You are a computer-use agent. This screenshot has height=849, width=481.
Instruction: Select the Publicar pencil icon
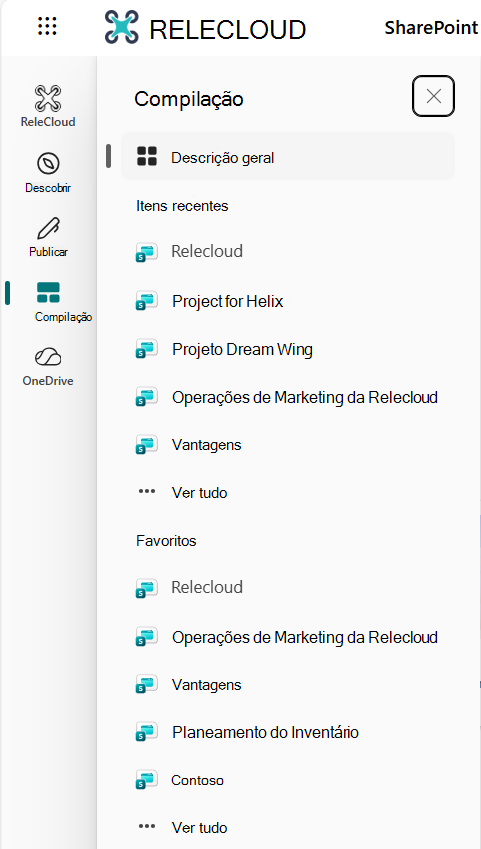pos(48,229)
